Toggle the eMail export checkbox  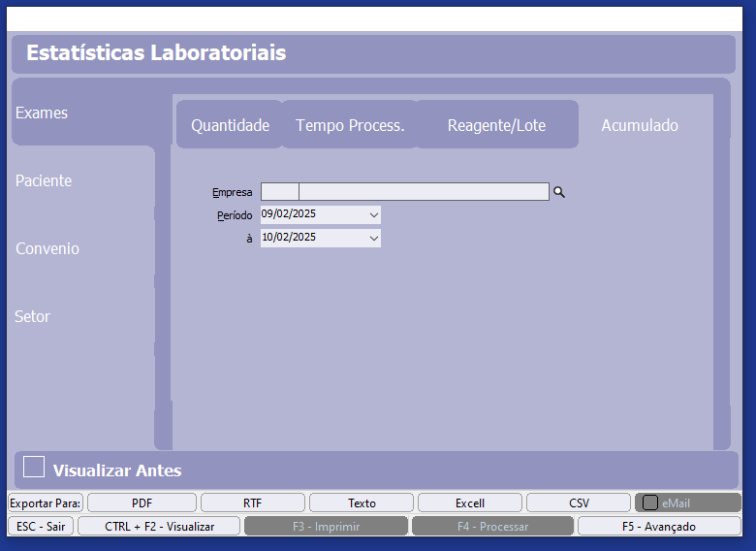coord(650,502)
